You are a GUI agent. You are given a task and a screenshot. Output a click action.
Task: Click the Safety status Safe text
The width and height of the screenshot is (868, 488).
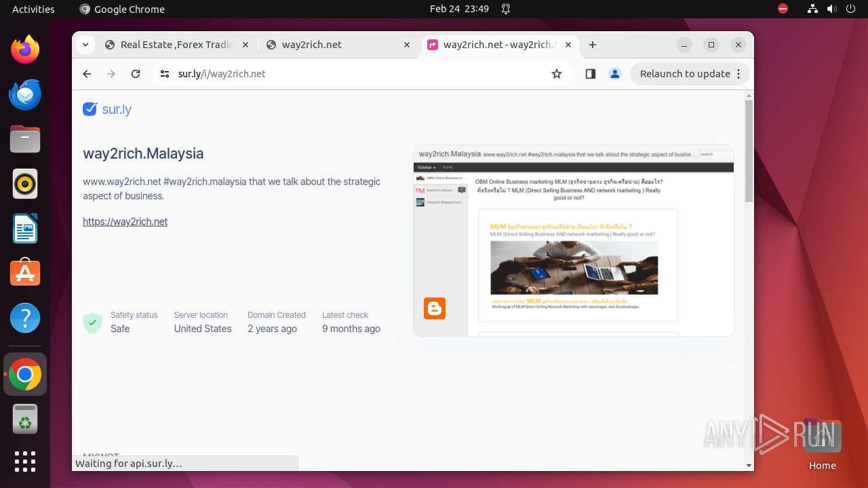(x=120, y=329)
